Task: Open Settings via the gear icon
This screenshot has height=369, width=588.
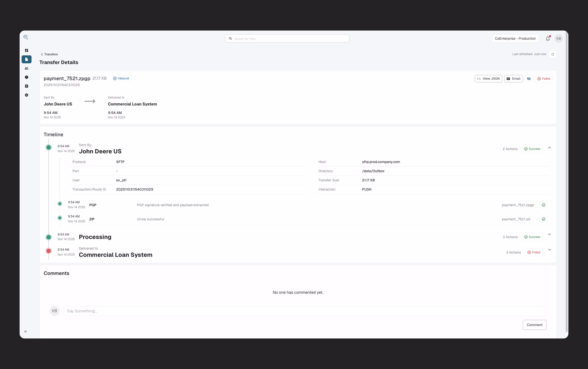Action: pos(27,95)
